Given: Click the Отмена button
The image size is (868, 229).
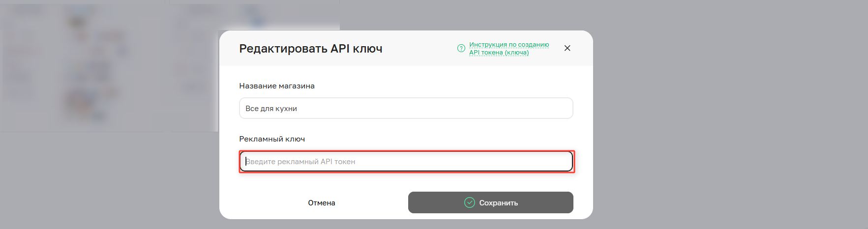Looking at the screenshot, I should (322, 202).
